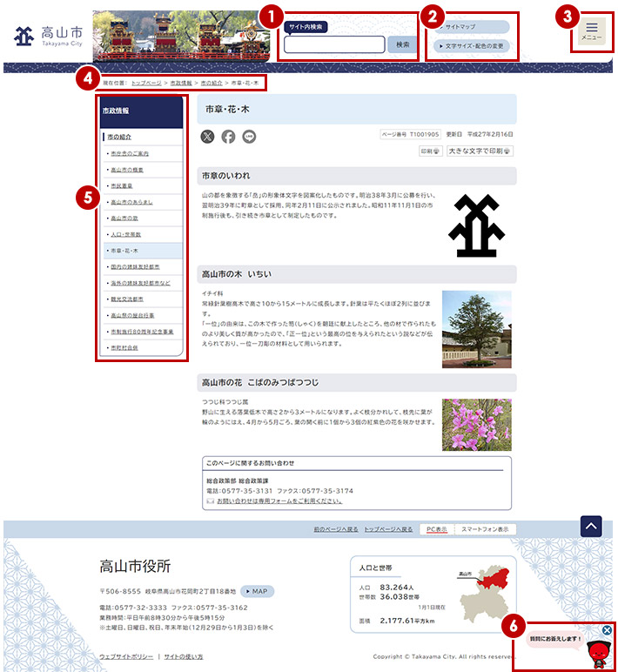Open 観光交流都市 from the side menu
618x672 pixels.
point(129,299)
